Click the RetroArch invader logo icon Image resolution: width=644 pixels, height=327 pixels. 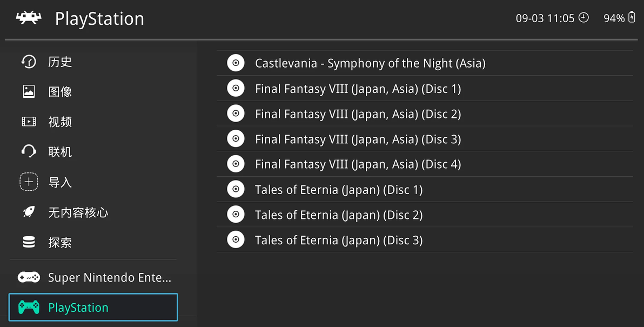(29, 18)
